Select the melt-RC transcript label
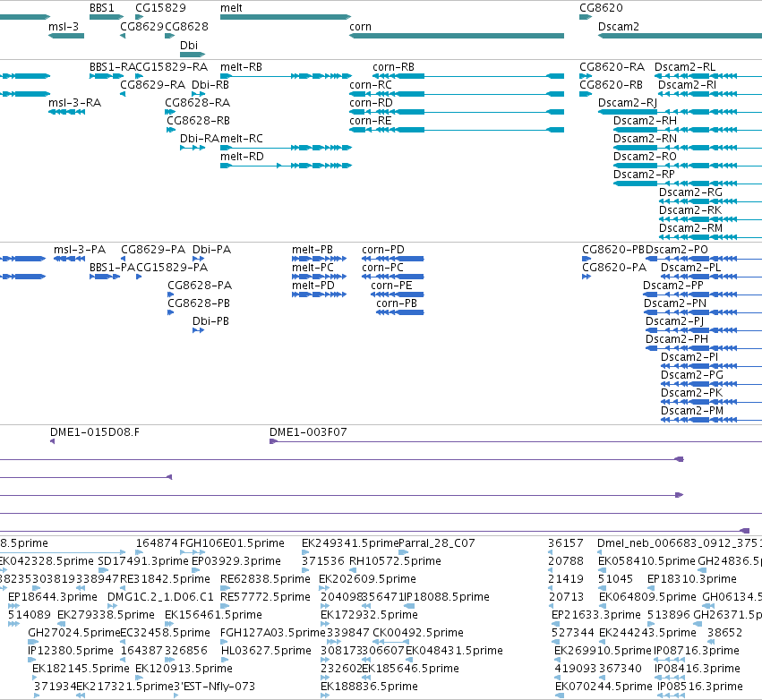The height and width of the screenshot is (700, 762). 242,139
